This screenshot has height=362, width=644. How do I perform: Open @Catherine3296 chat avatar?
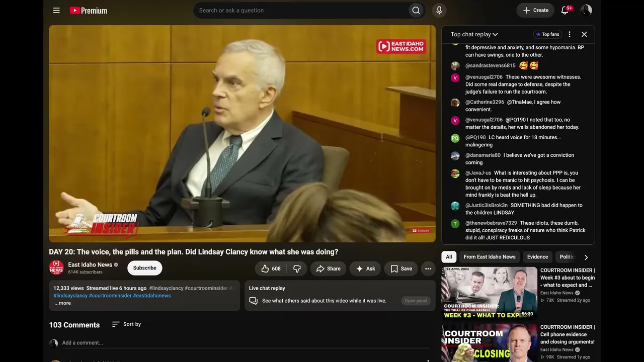[455, 103]
